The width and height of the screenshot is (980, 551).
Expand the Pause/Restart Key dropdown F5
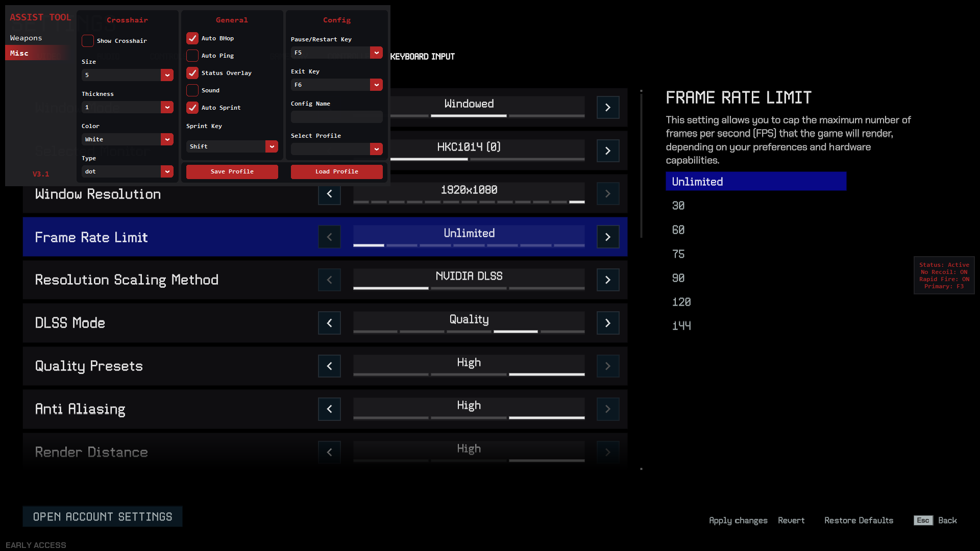coord(376,53)
